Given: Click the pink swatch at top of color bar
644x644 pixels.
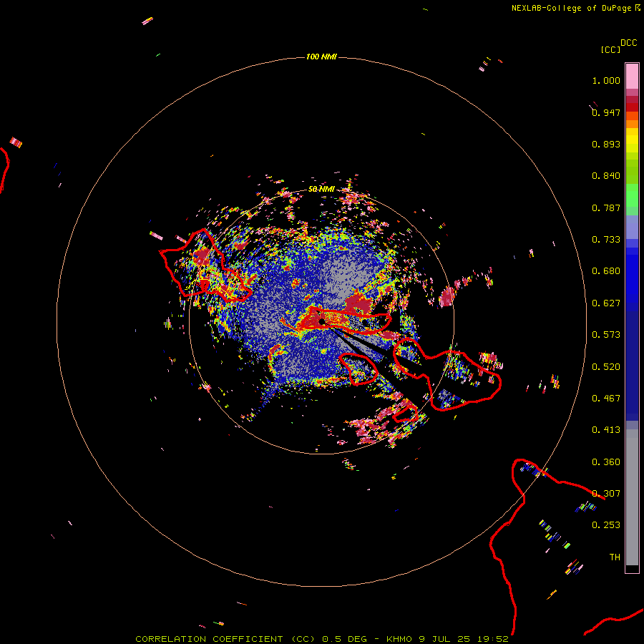Looking at the screenshot, I should tap(632, 76).
